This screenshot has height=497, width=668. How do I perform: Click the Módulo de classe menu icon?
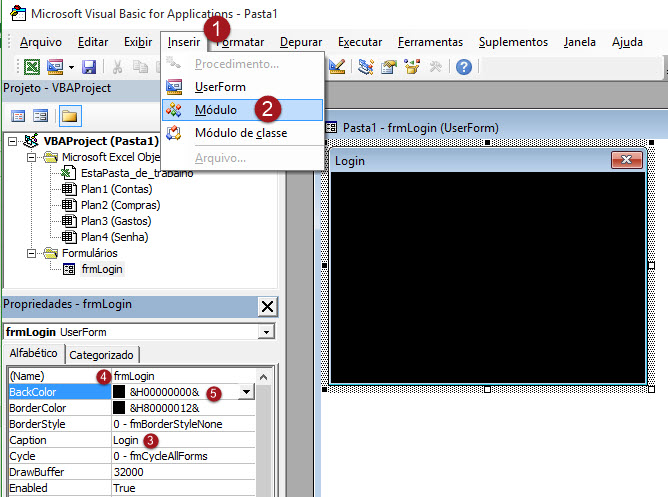(x=174, y=133)
